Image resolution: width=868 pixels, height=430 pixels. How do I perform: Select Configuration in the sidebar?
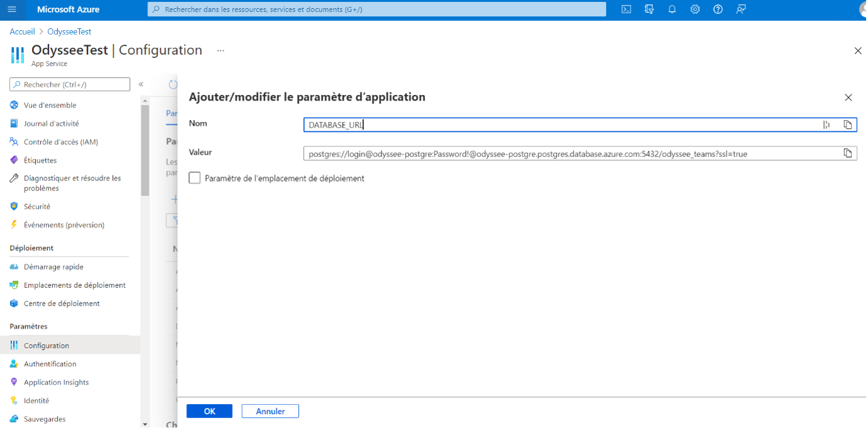69,345
